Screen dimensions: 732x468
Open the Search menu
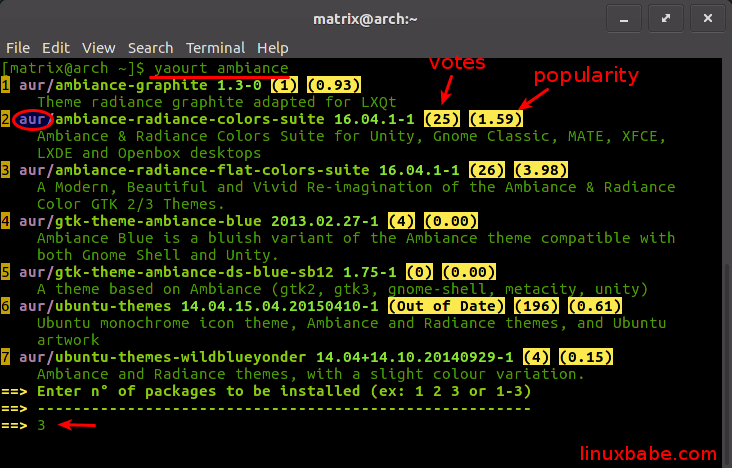pos(150,47)
